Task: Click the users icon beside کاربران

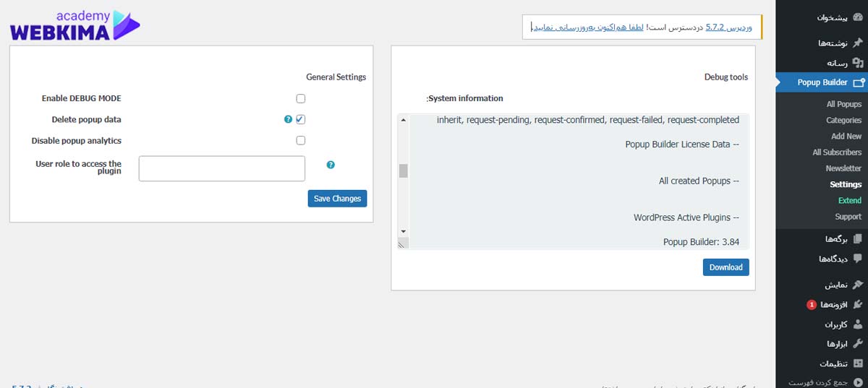Action: [x=857, y=324]
